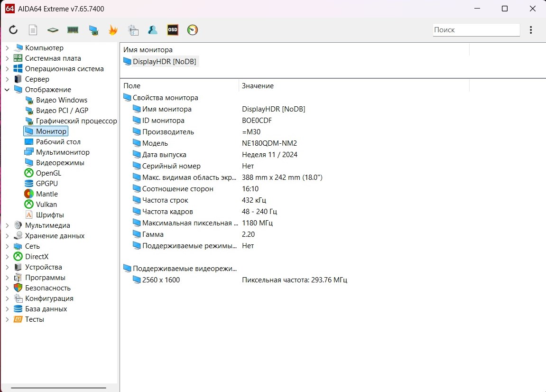Click the Значение column header
The width and height of the screenshot is (546, 392).
tap(258, 86)
